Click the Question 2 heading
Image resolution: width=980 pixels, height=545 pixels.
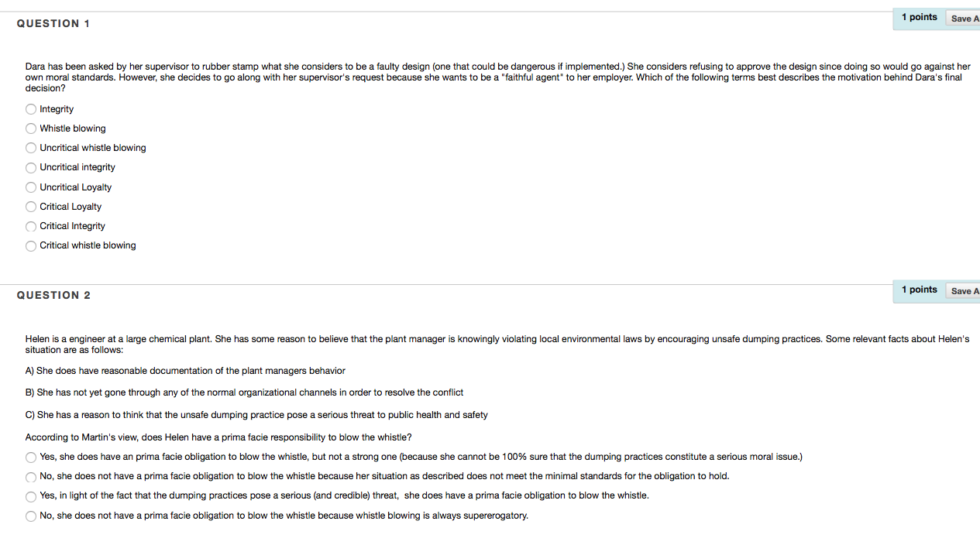pos(53,295)
